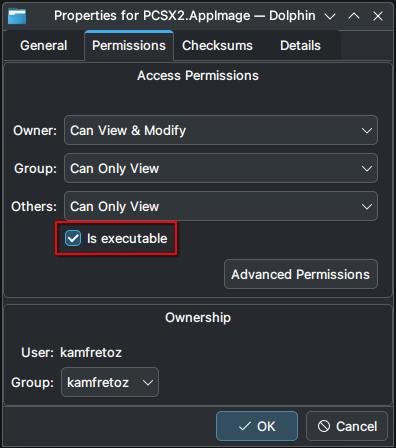
Task: Click the folder icon in the title bar
Action: (x=17, y=16)
